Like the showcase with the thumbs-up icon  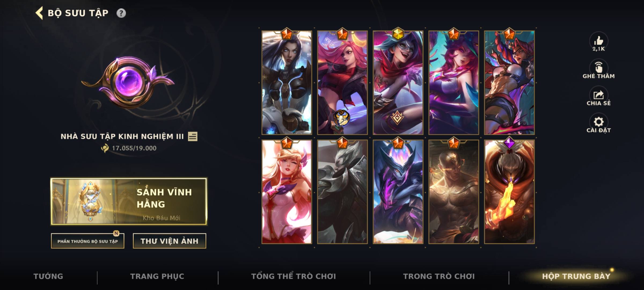(x=598, y=41)
